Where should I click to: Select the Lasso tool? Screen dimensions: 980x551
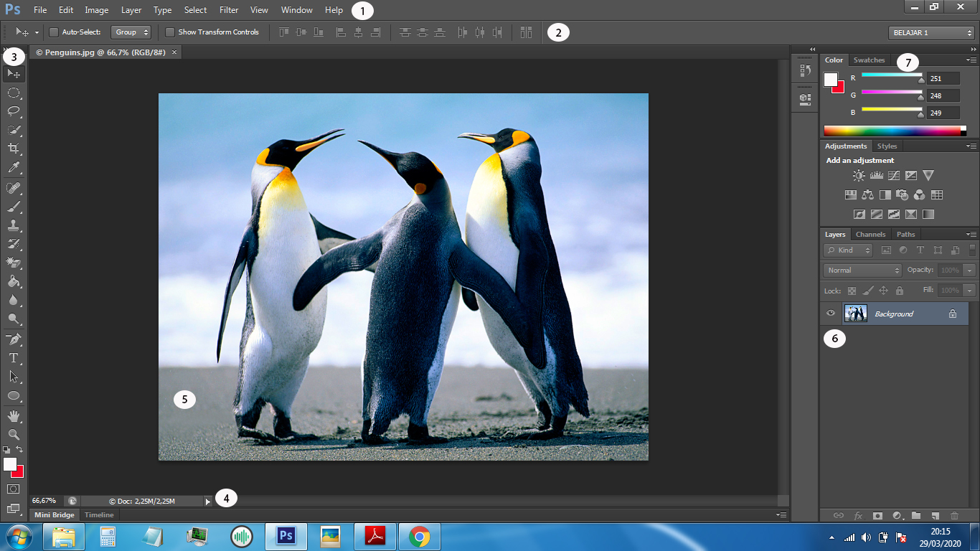[14, 111]
